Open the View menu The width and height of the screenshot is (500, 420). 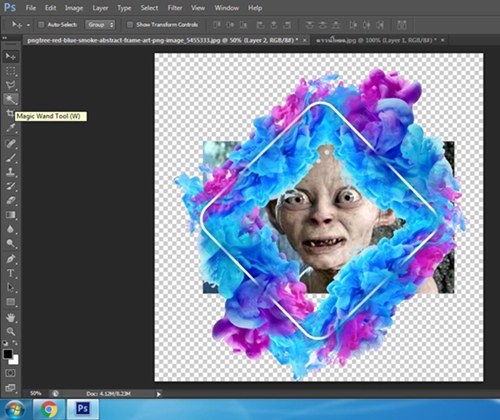pos(198,8)
